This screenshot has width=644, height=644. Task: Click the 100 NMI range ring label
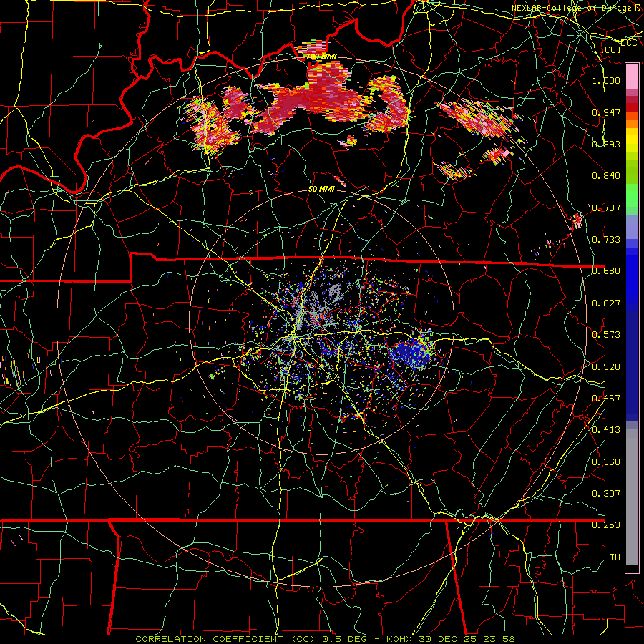(321, 57)
